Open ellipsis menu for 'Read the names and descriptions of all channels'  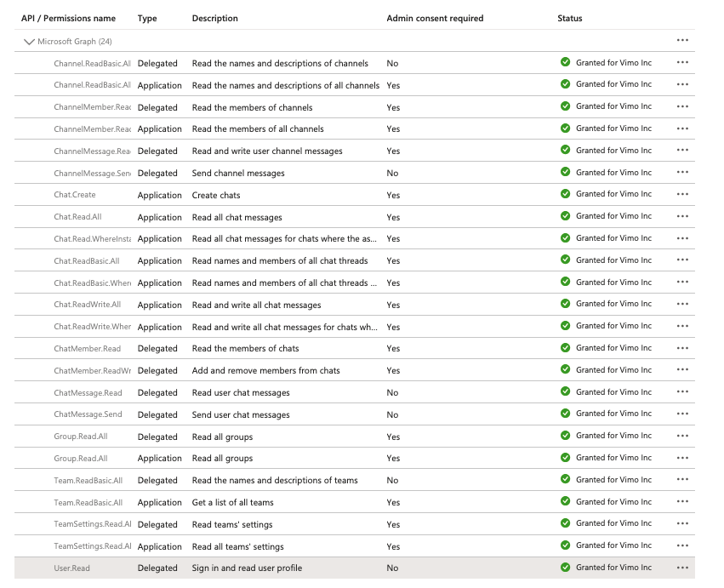pyautogui.click(x=682, y=84)
